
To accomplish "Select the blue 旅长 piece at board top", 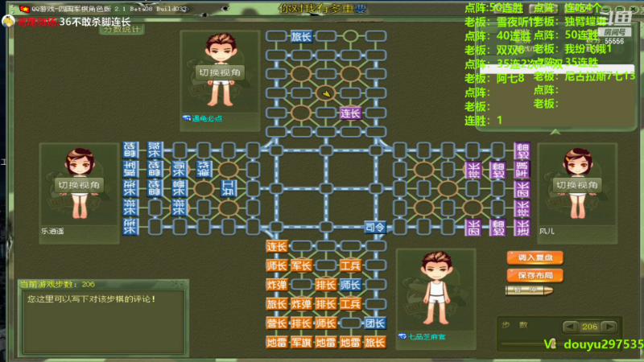I will pyautogui.click(x=301, y=36).
